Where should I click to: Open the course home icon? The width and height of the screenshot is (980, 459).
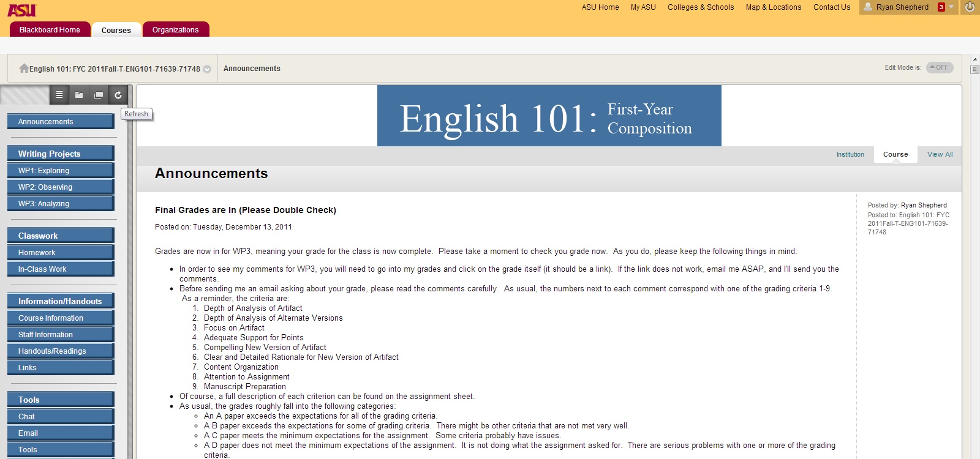(x=24, y=68)
